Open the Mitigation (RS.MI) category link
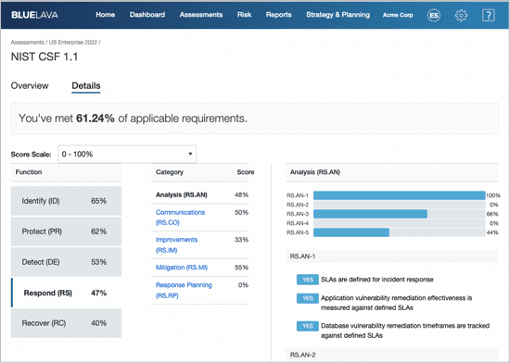510x363 pixels. click(x=182, y=267)
